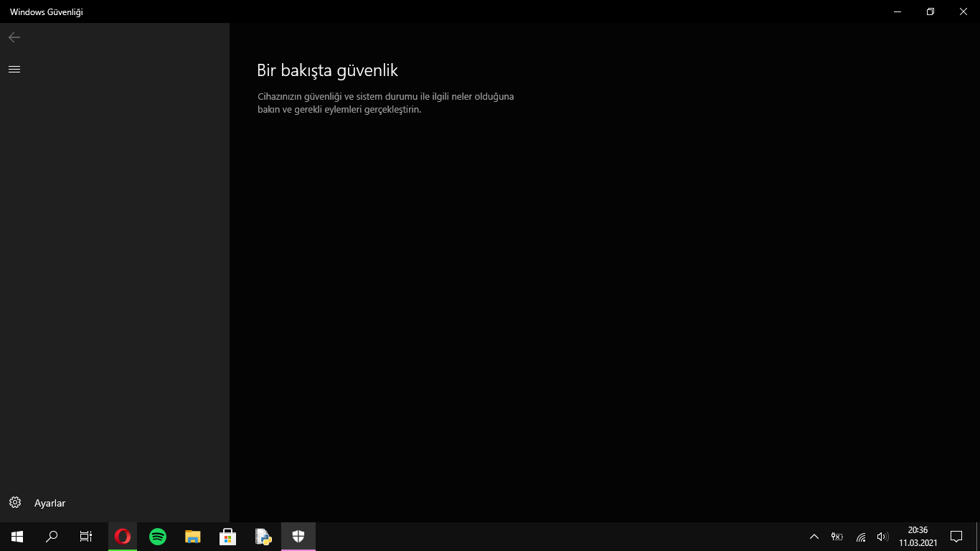
Task: Close the Windows Güvenliği window
Action: coord(963,11)
